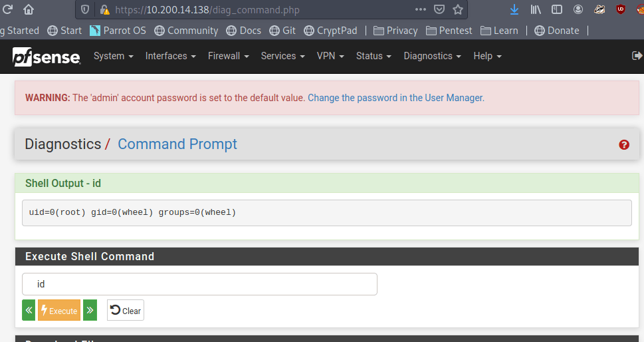The height and width of the screenshot is (342, 644).
Task: Follow the change password in User Manager link
Action: (x=395, y=98)
